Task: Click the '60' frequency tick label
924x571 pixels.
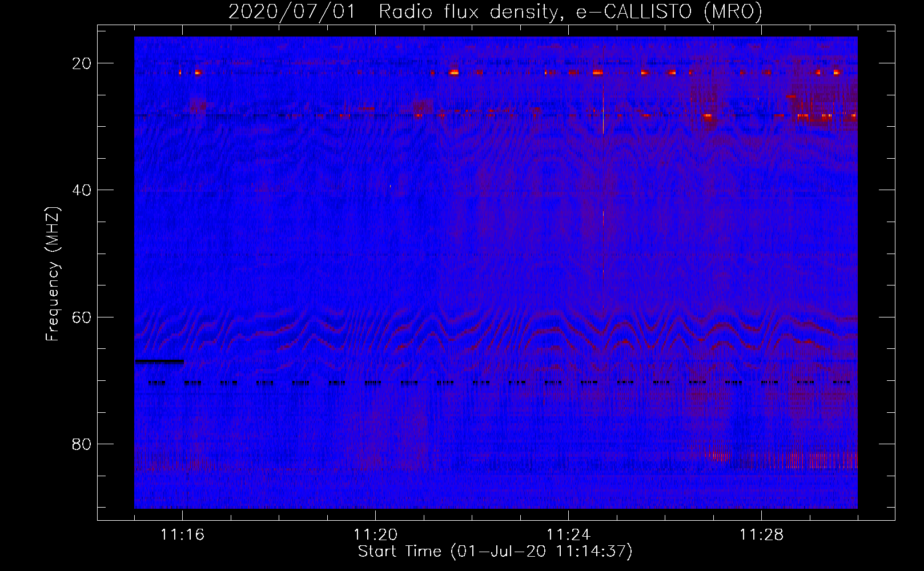Action: (82, 317)
